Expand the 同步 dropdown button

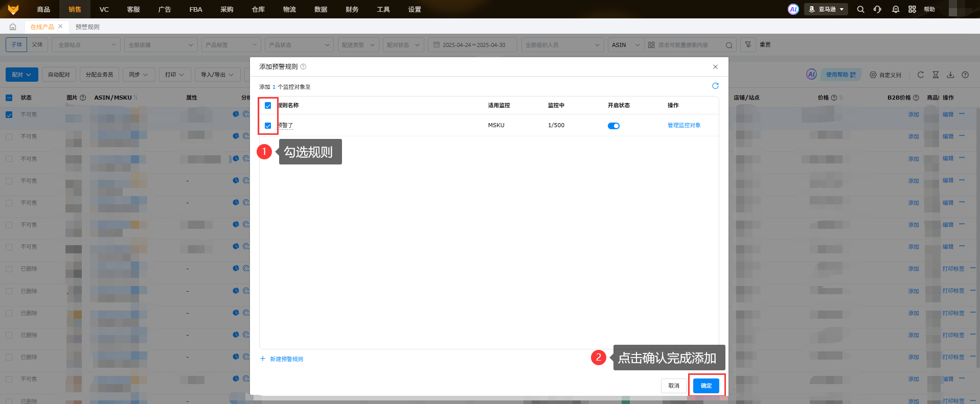pos(138,75)
